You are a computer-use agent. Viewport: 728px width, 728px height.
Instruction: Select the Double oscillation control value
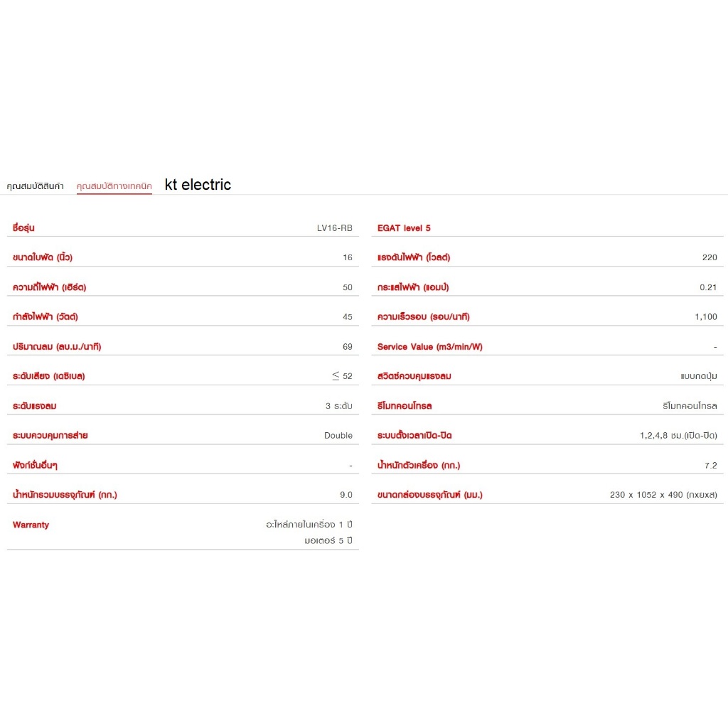coord(338,436)
